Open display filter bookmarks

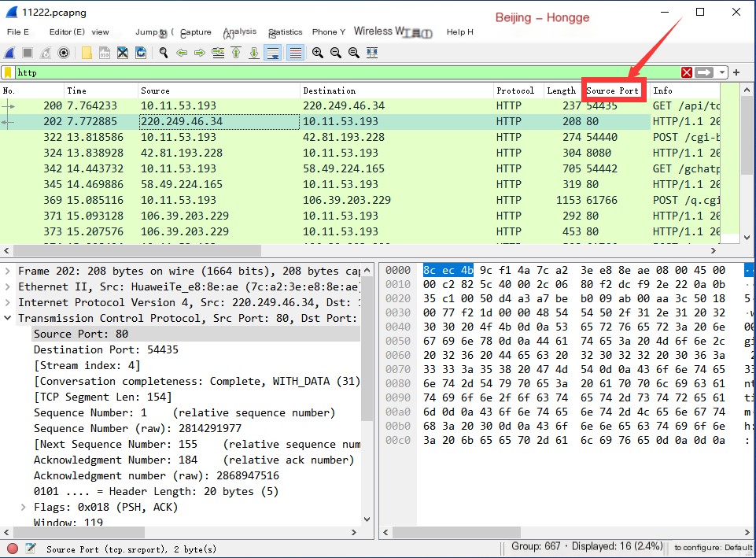pos(8,72)
